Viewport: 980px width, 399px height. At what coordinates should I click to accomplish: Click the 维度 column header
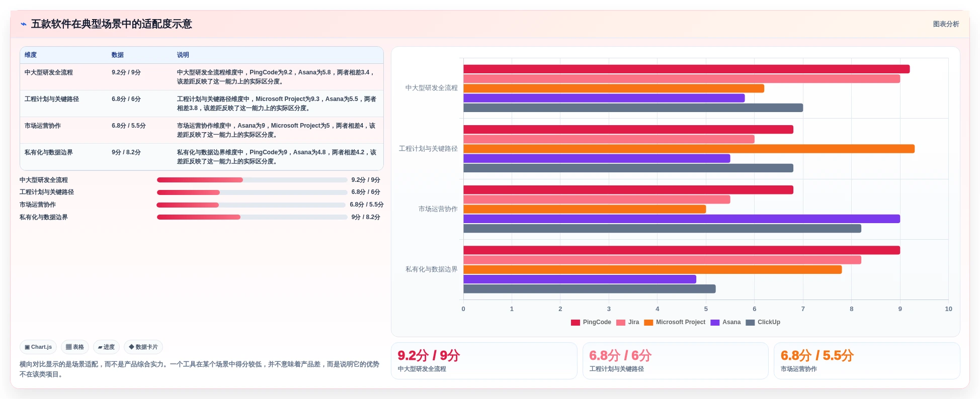click(31, 55)
